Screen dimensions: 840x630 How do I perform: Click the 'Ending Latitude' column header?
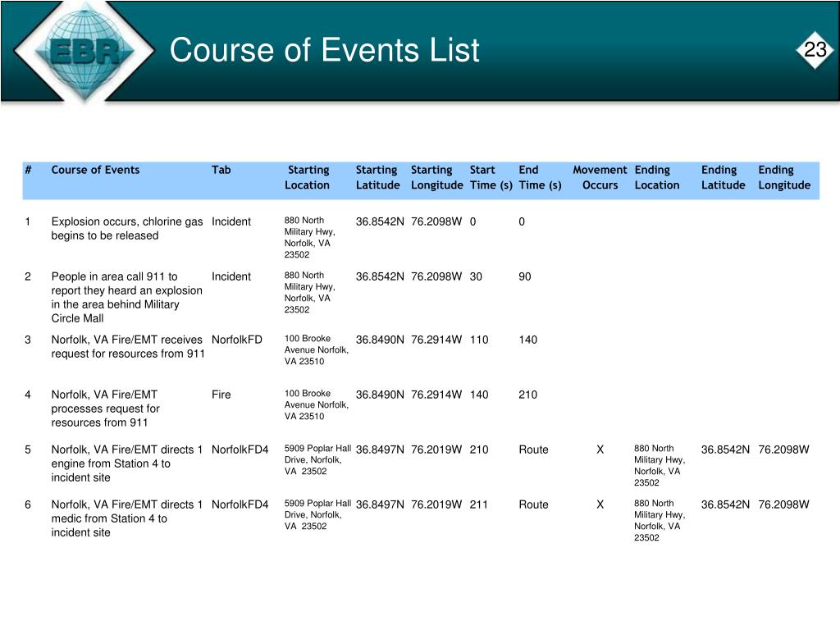click(x=724, y=177)
